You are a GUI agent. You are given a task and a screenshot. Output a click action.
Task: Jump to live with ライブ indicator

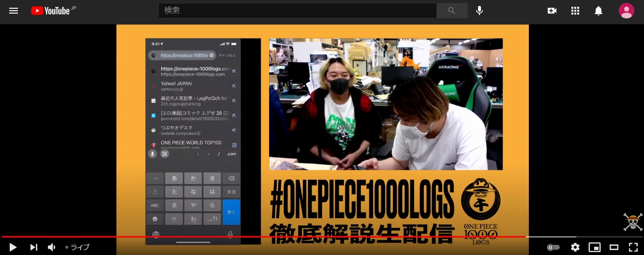click(77, 247)
